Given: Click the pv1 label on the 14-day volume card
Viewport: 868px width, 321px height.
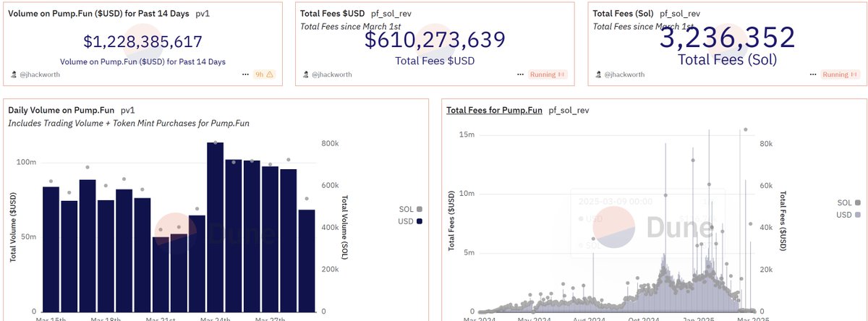Looking at the screenshot, I should 203,13.
